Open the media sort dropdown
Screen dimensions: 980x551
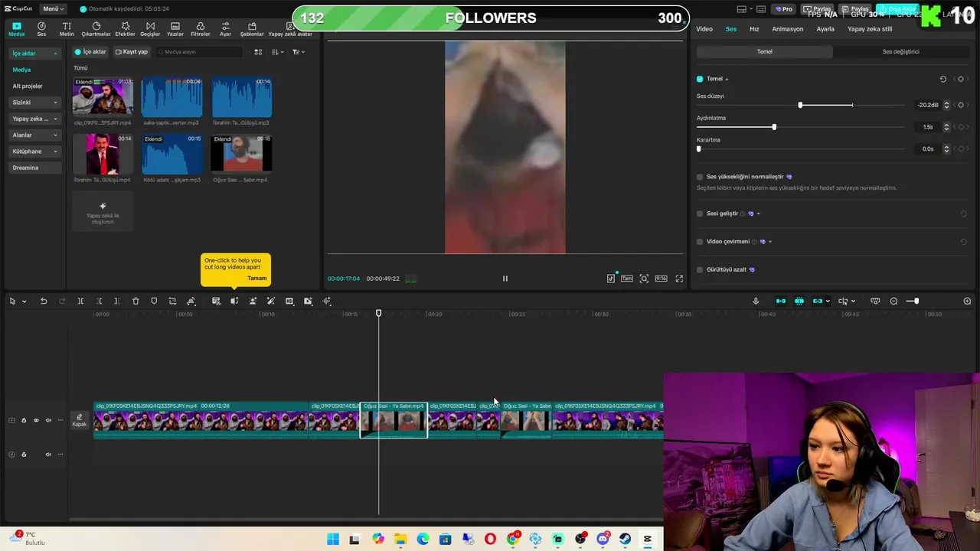tap(277, 52)
